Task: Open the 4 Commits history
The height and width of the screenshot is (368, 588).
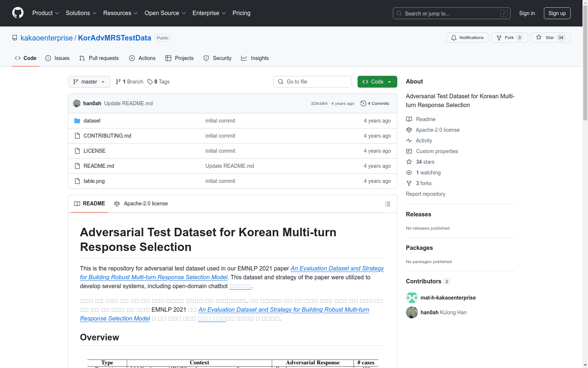Action: [x=375, y=103]
